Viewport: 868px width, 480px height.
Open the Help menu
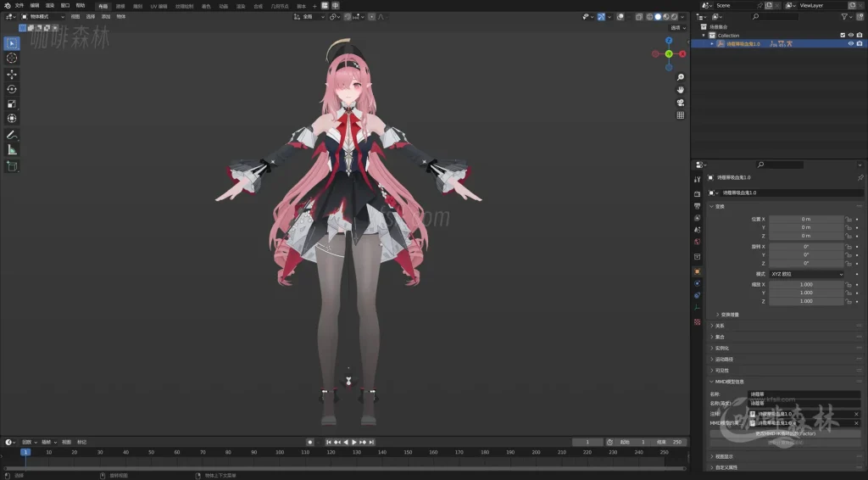click(81, 6)
